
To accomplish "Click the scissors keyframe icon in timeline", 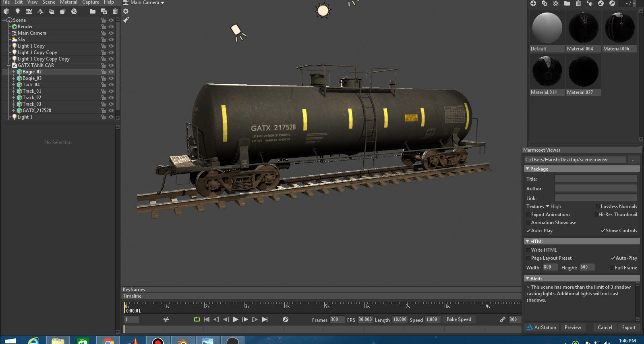I will tap(166, 319).
